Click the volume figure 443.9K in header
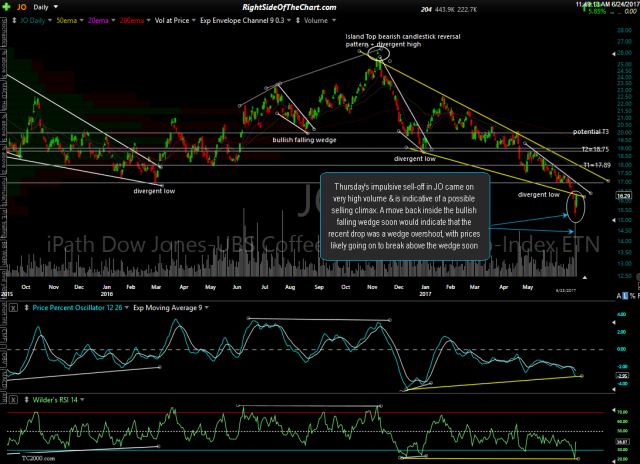This screenshot has height=464, width=640. coord(444,9)
